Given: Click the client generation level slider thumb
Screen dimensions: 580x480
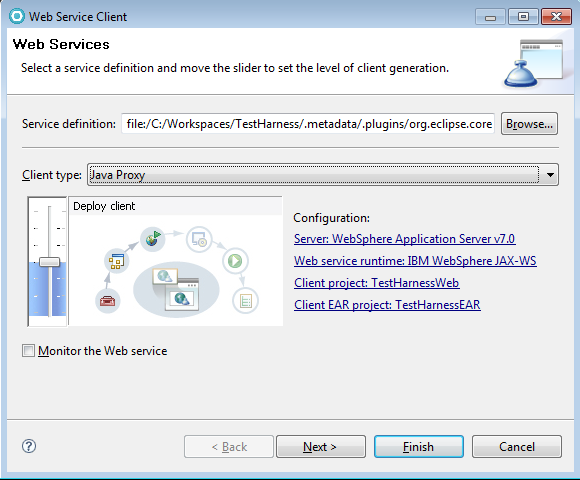Looking at the screenshot, I should [50, 262].
